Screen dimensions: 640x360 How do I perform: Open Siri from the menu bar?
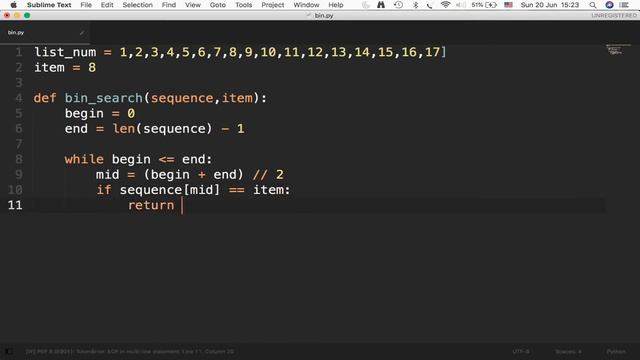[x=609, y=5]
